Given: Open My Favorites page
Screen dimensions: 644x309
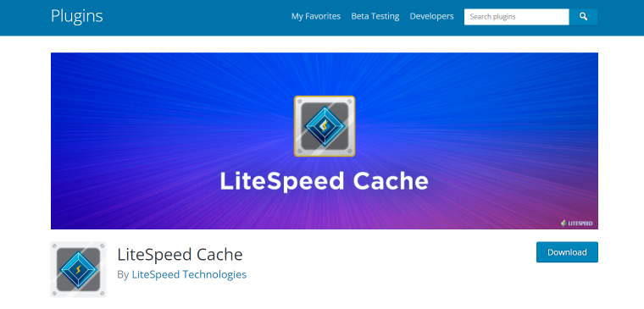Looking at the screenshot, I should click(x=316, y=16).
